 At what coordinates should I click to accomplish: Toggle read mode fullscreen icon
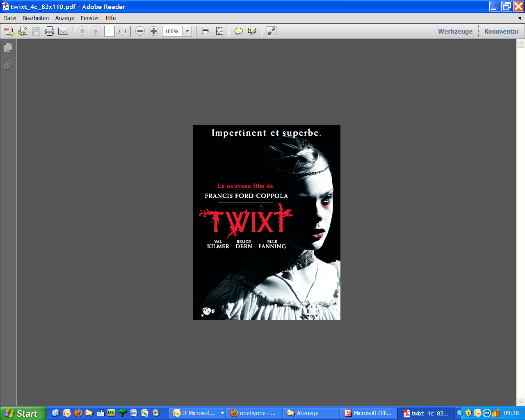[272, 31]
